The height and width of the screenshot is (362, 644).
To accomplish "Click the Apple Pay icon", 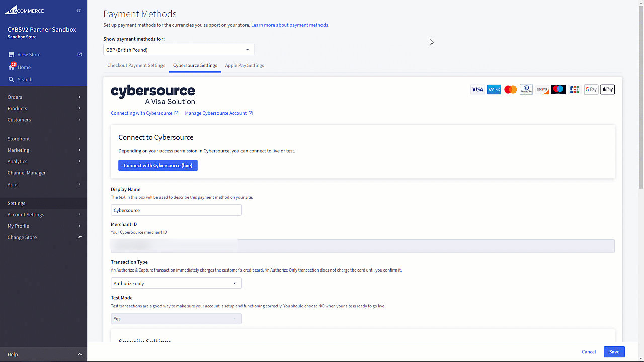I will 607,89.
